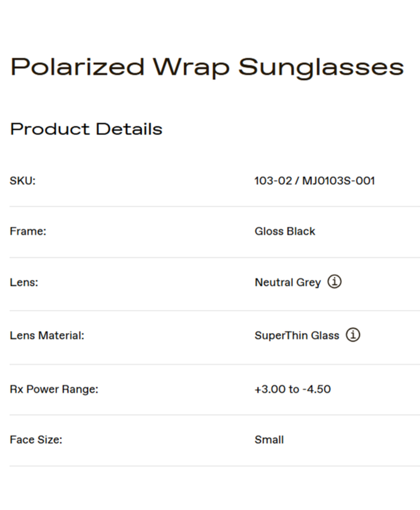The image size is (420, 510).
Task: Click the Rx Power Range: label
Action: click(54, 389)
